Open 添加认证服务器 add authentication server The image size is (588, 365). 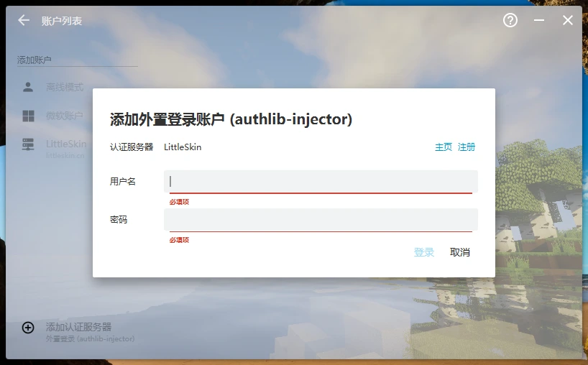(x=79, y=328)
